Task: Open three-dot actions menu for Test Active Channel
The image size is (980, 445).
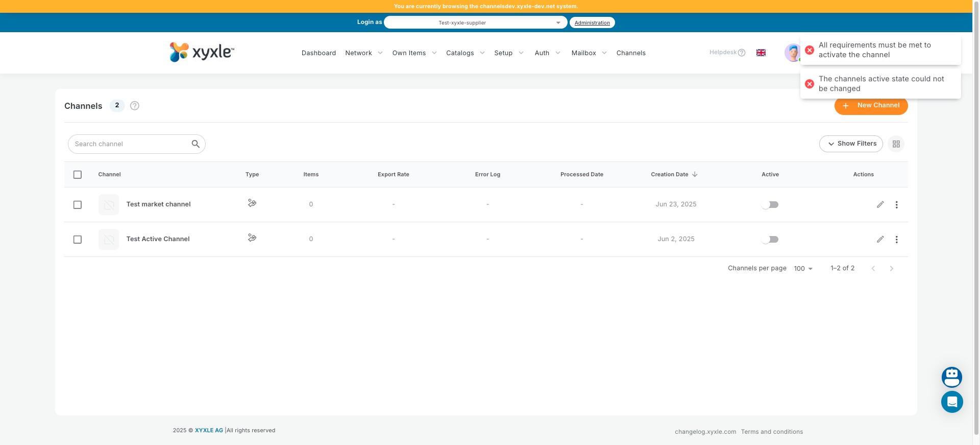Action: 896,240
